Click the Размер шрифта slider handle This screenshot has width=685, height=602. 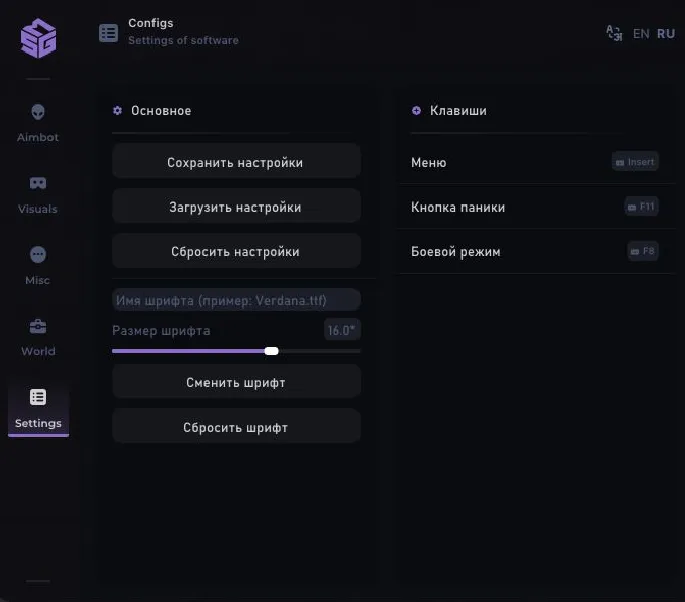click(272, 351)
